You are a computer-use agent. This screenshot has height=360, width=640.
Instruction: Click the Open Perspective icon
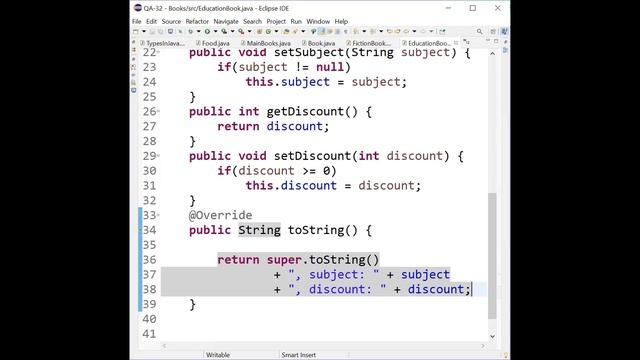tap(493, 31)
